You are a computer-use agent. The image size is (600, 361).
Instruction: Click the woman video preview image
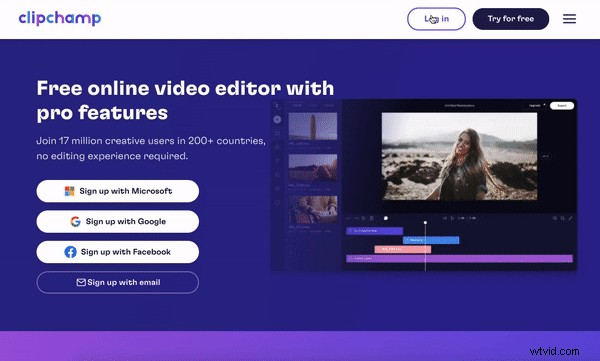(x=459, y=156)
